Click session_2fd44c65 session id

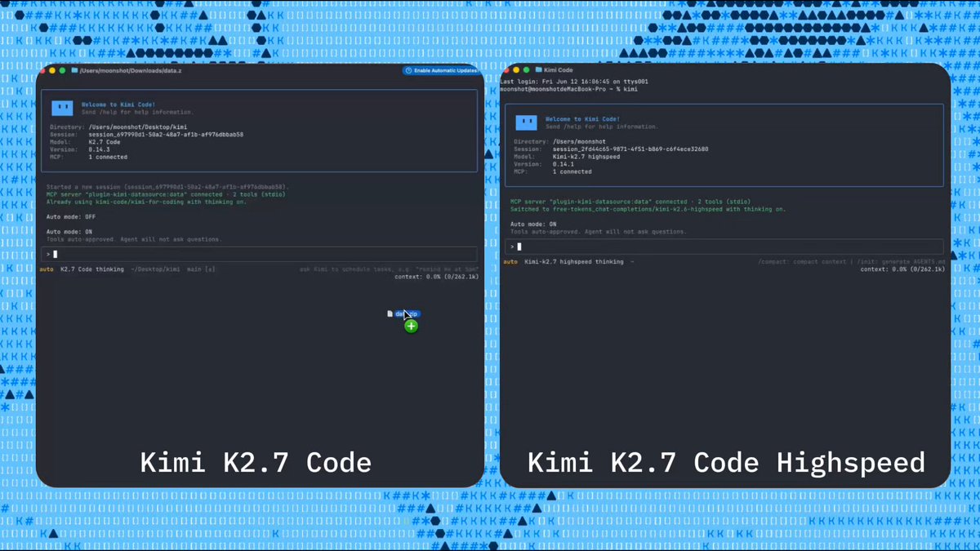coord(630,149)
